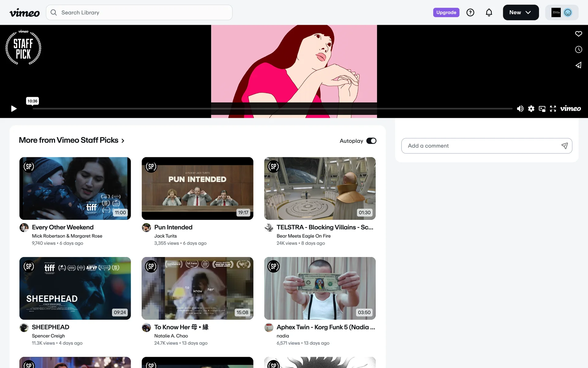Like the video with heart icon
588x368 pixels.
click(x=578, y=34)
